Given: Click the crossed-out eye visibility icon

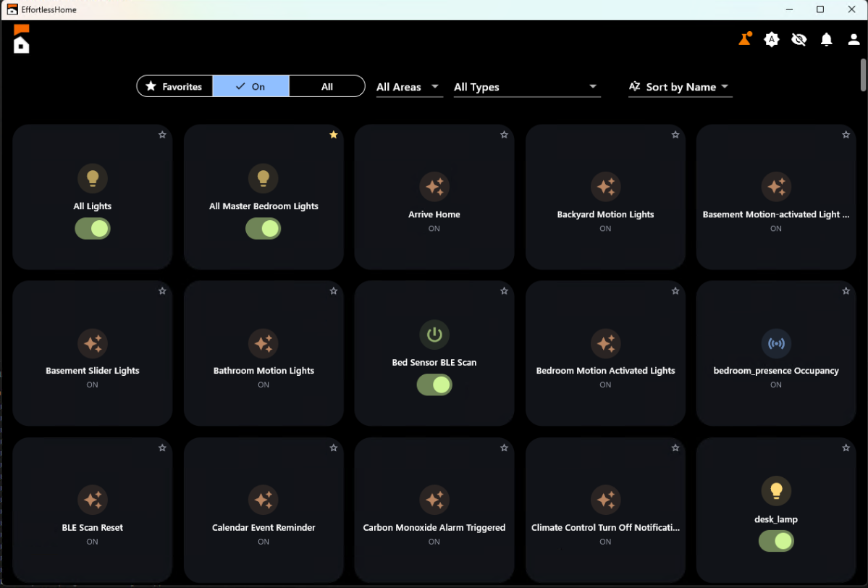Looking at the screenshot, I should [799, 39].
